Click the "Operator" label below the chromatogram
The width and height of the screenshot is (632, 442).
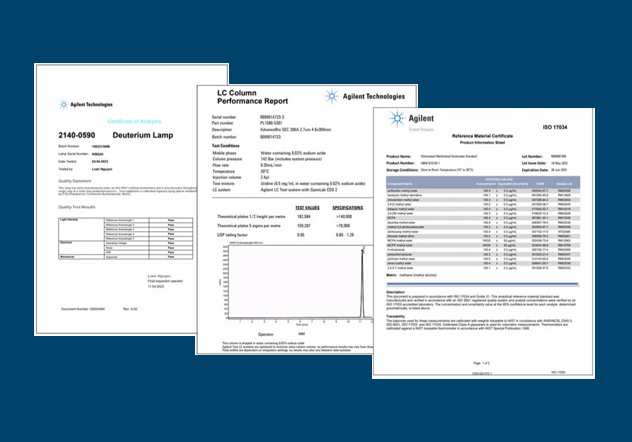tap(266, 334)
